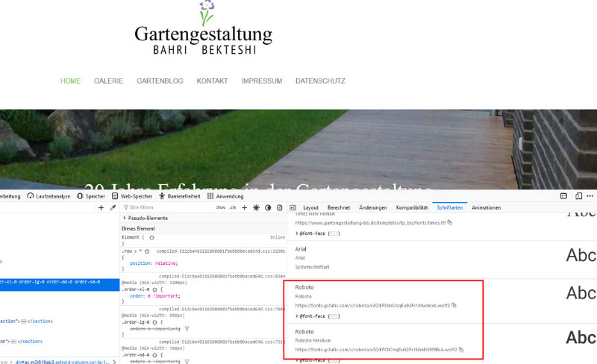
Task: Expand @font-face rule under first Roboto
Action: [x=297, y=316]
